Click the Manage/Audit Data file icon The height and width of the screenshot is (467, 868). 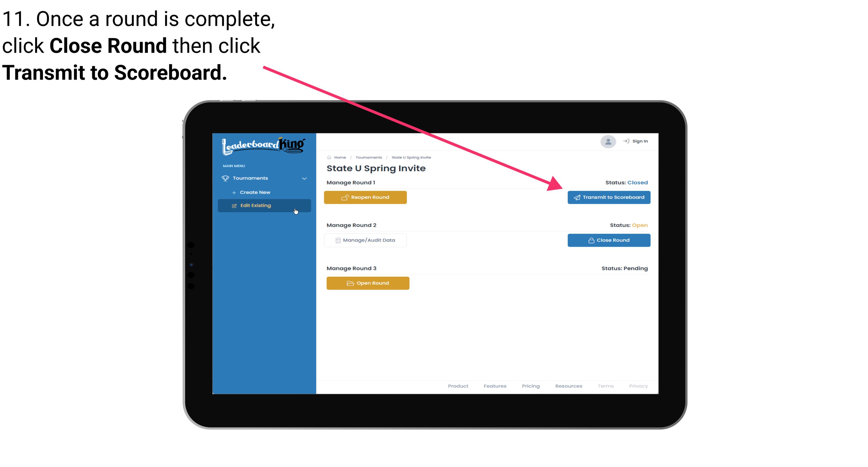coord(337,240)
